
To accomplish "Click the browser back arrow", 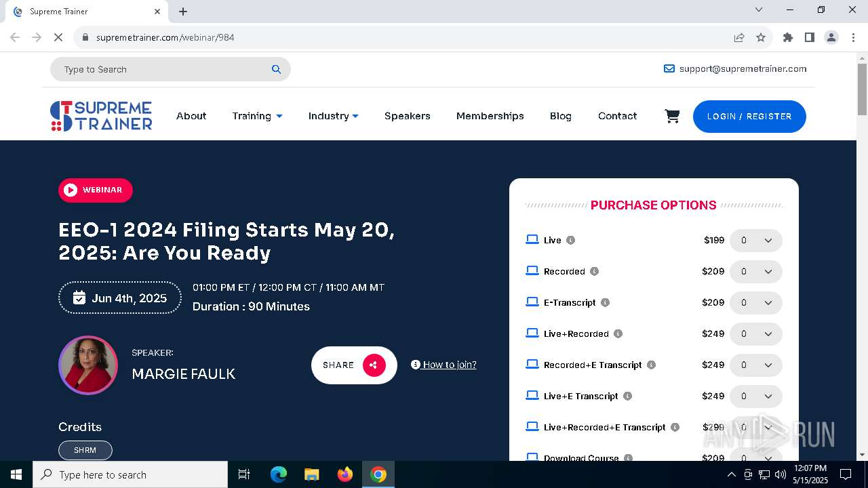I will point(15,37).
